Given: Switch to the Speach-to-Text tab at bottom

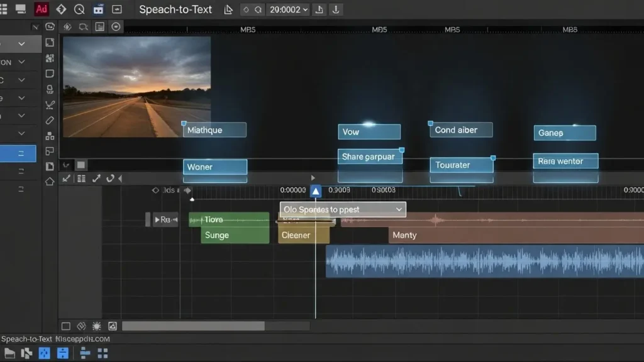Looking at the screenshot, I should [x=26, y=339].
